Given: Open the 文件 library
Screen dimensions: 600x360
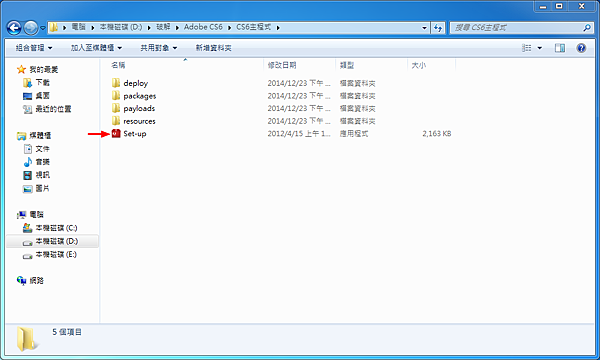Looking at the screenshot, I should pos(42,148).
